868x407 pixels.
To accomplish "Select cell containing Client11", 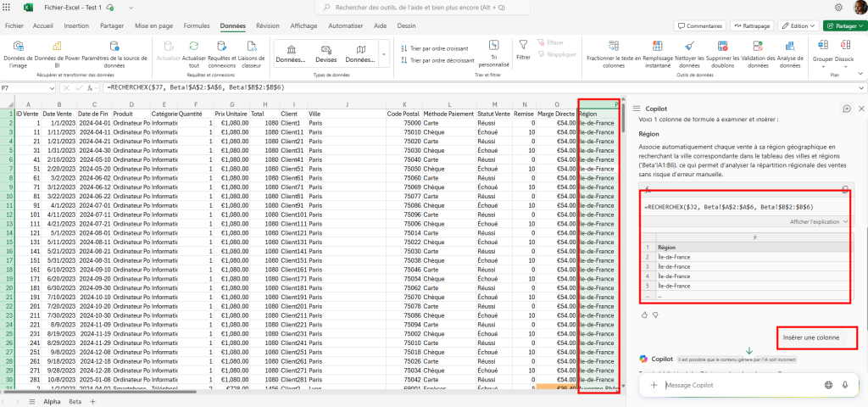I will 292,131.
